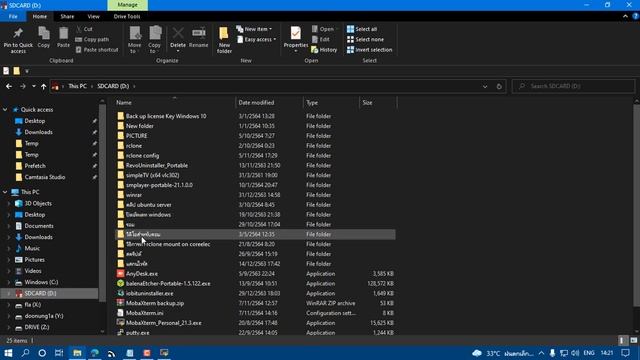Open taskbar Search icon
The width and height of the screenshot is (640, 360).
(25, 353)
